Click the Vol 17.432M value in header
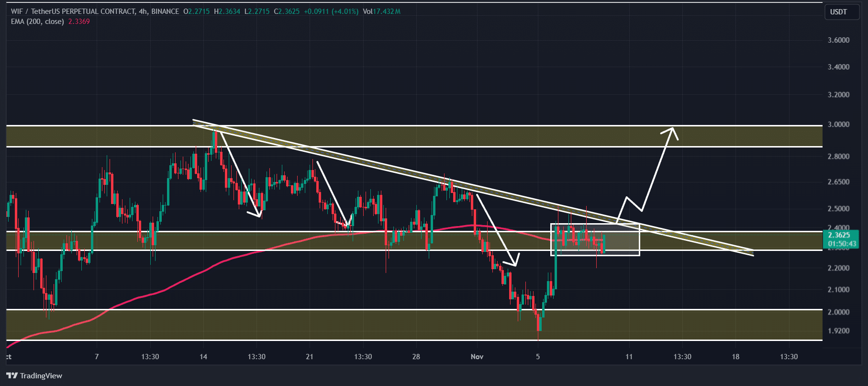The width and height of the screenshot is (868, 386). pyautogui.click(x=381, y=11)
